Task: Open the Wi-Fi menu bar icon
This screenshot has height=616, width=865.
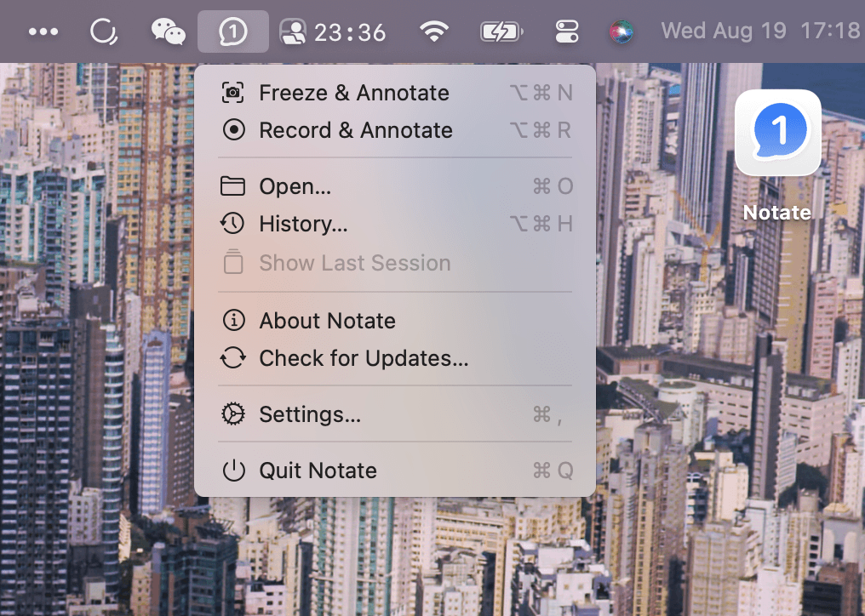Action: [x=433, y=31]
